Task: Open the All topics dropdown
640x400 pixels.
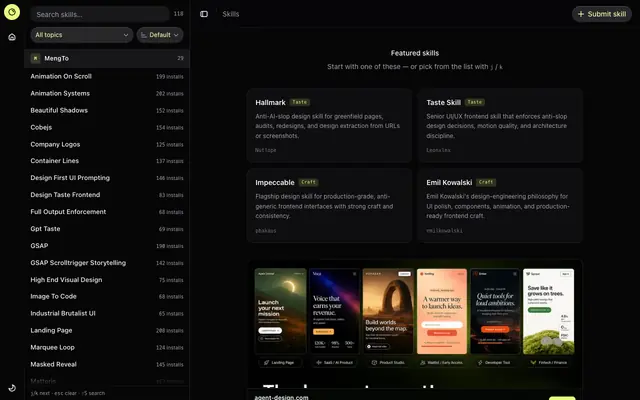Action: [82, 35]
